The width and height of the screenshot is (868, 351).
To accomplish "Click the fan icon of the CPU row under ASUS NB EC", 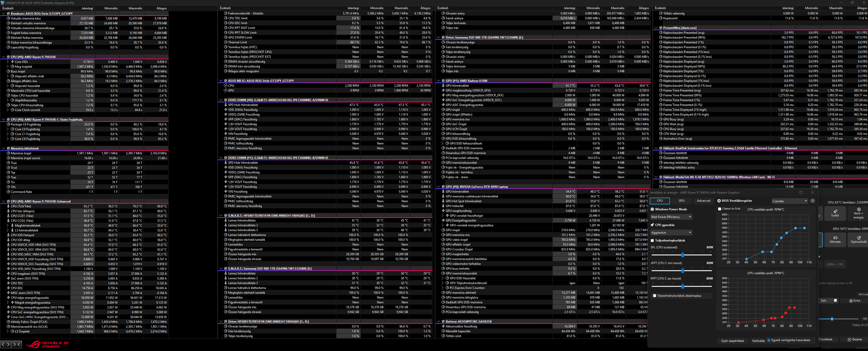I will tap(226, 86).
